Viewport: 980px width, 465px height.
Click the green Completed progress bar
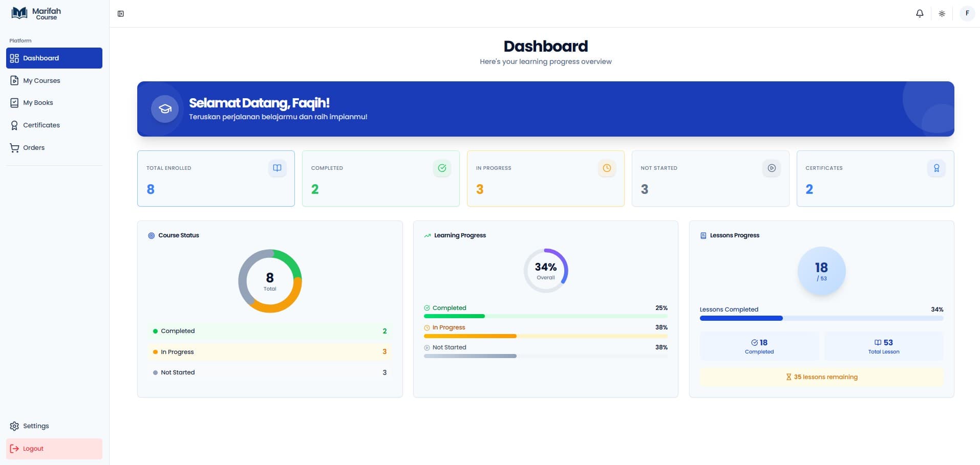(x=546, y=316)
